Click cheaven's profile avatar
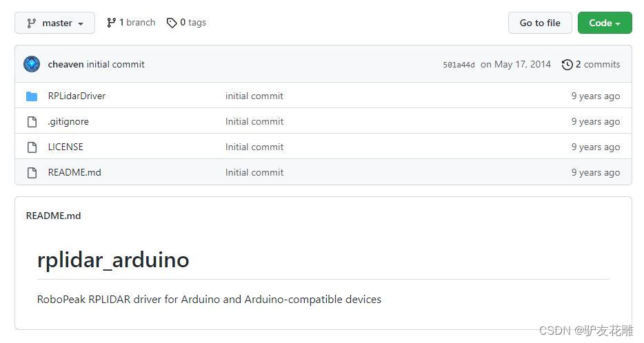The width and height of the screenshot is (644, 343). [x=32, y=64]
